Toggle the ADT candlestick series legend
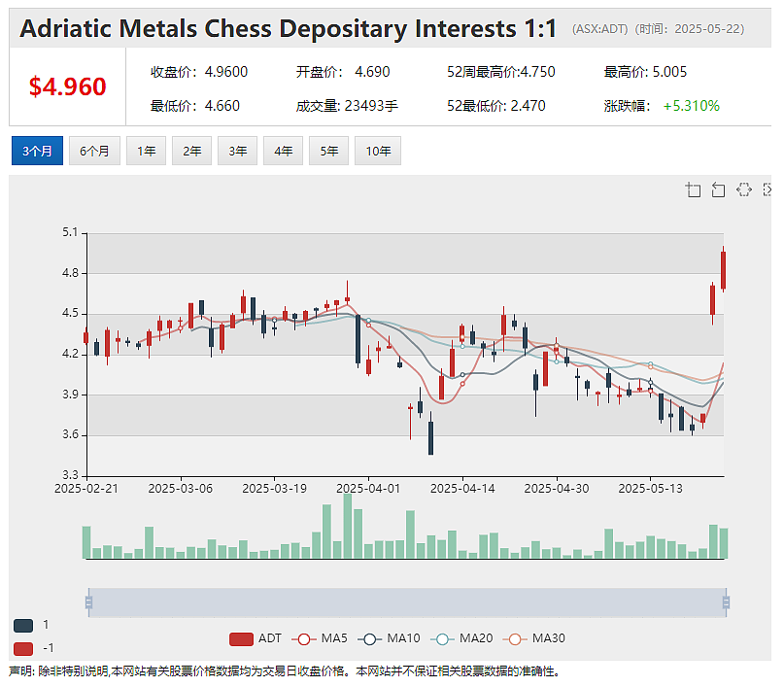The image size is (784, 687). coord(255,638)
